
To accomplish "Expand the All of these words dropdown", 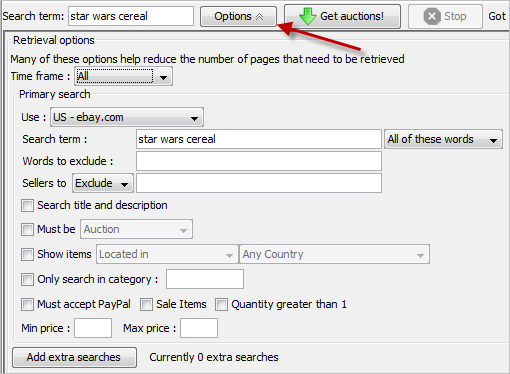I will coord(443,139).
